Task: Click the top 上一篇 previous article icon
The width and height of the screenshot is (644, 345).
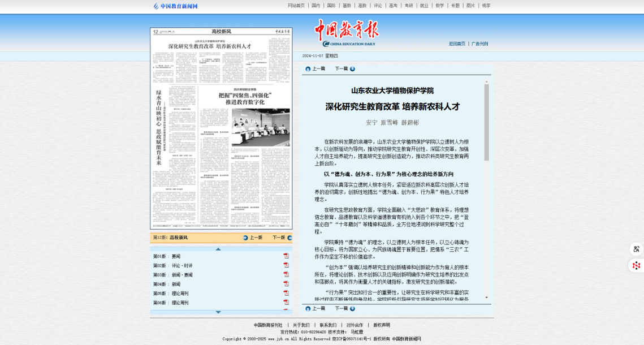Action: pos(308,69)
